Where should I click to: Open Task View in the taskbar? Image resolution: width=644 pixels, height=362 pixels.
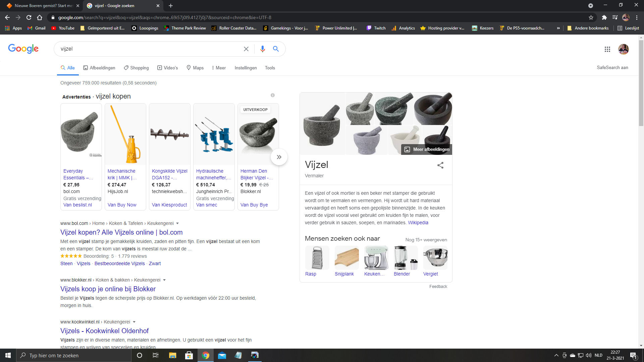(x=156, y=355)
